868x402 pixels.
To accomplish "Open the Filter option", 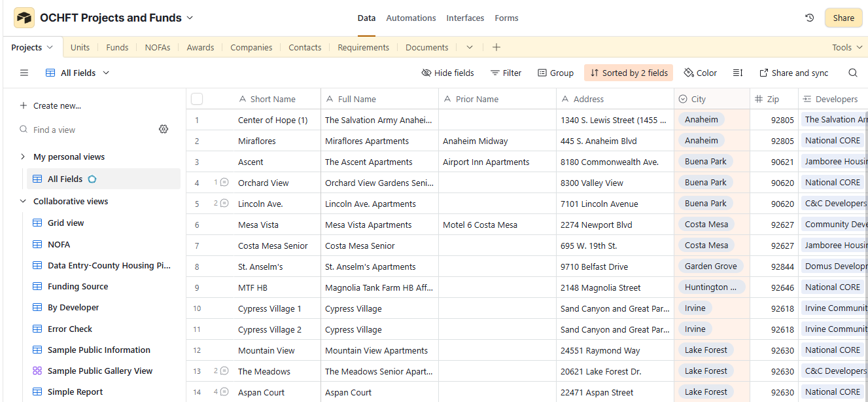I will click(x=506, y=73).
